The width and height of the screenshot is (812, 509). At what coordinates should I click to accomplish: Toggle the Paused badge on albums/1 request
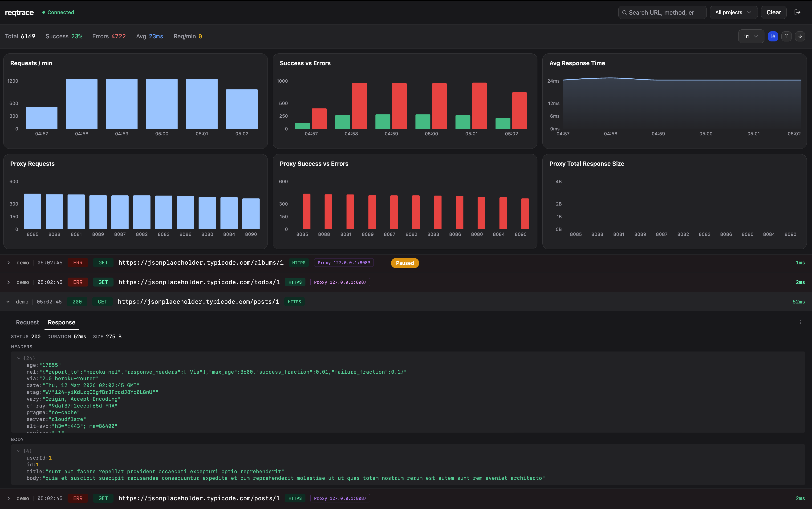pyautogui.click(x=405, y=263)
